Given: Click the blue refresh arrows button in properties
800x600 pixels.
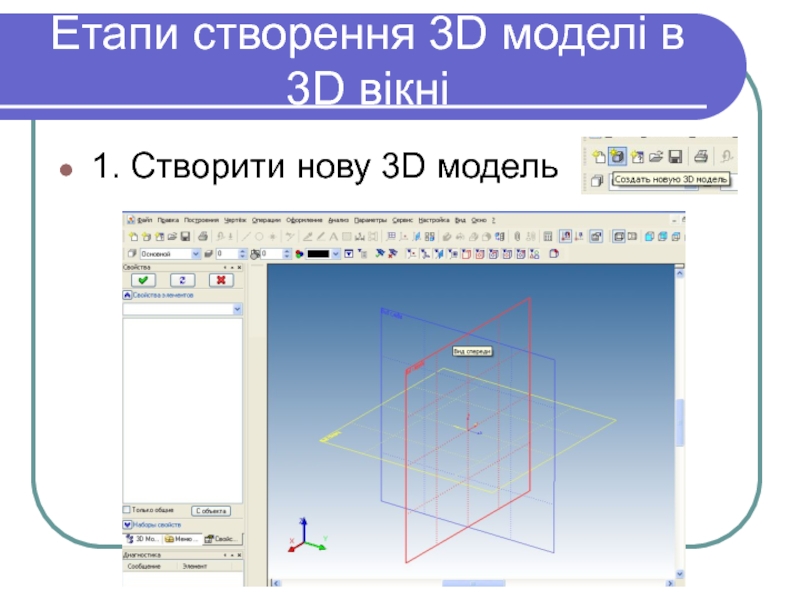Looking at the screenshot, I should point(182,280).
